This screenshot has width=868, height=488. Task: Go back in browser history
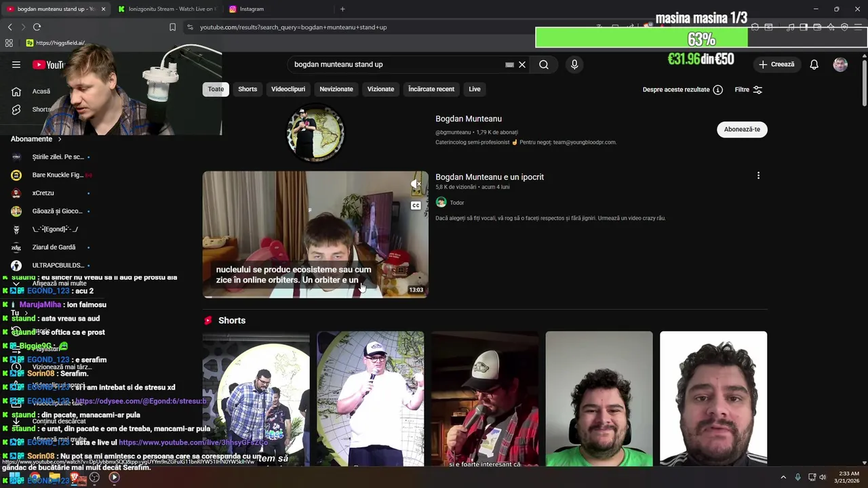click(x=9, y=27)
